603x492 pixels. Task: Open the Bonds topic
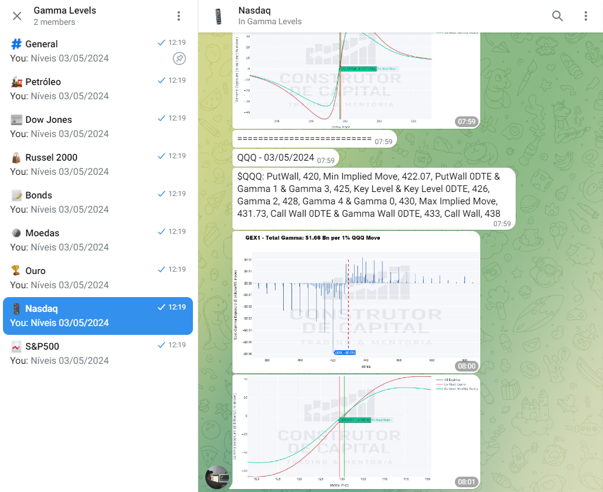tap(98, 202)
